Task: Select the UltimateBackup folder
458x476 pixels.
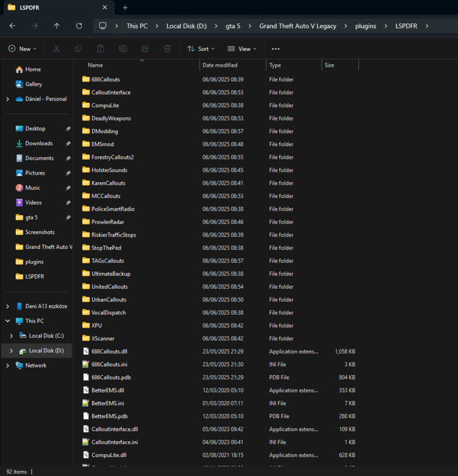Action: (x=111, y=274)
